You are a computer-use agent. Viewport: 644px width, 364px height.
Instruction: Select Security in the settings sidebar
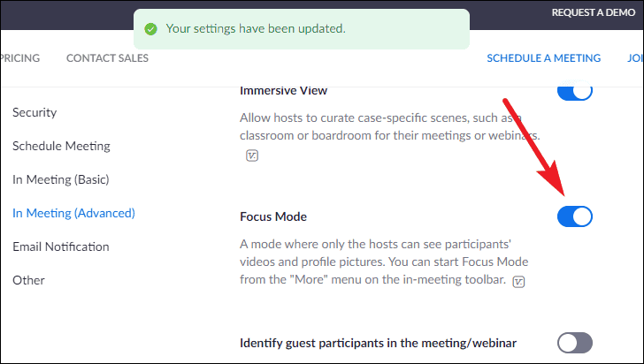pyautogui.click(x=34, y=112)
